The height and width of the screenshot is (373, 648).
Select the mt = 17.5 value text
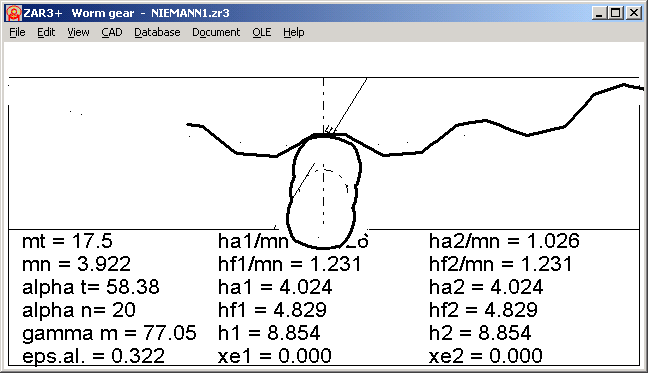pyautogui.click(x=67, y=241)
